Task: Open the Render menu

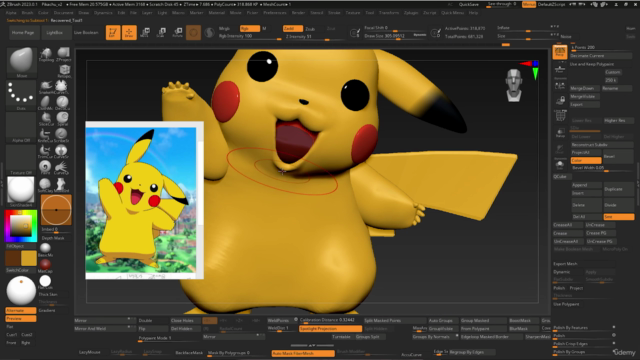Action: coord(298,13)
